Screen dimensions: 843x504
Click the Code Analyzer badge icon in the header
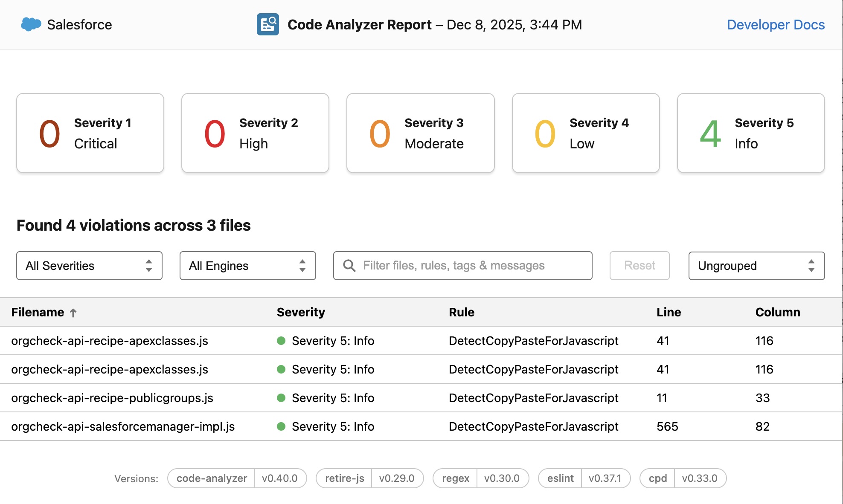point(267,24)
